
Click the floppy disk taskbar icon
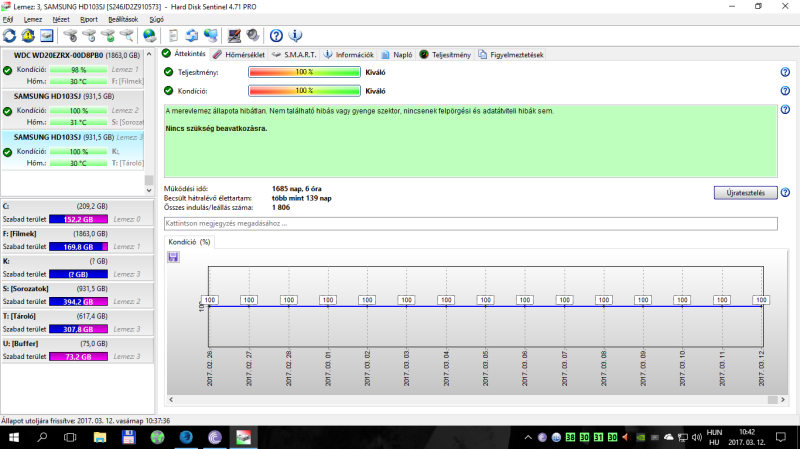pos(129,437)
